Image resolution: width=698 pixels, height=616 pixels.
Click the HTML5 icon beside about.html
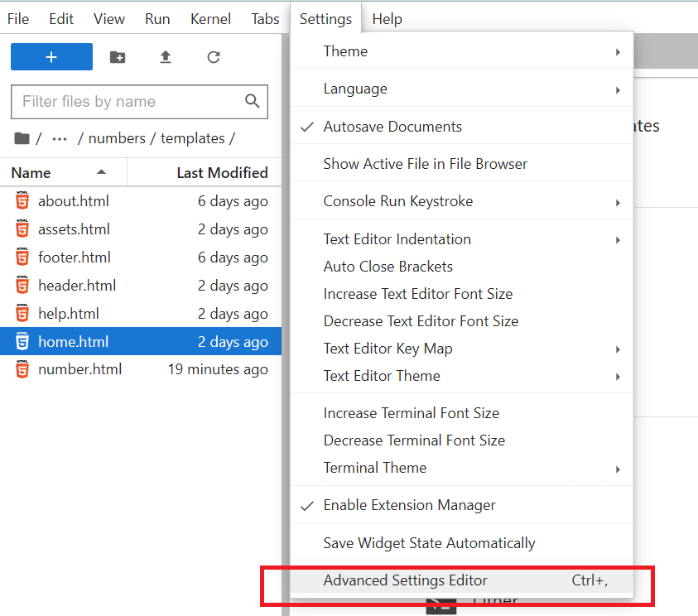click(22, 200)
